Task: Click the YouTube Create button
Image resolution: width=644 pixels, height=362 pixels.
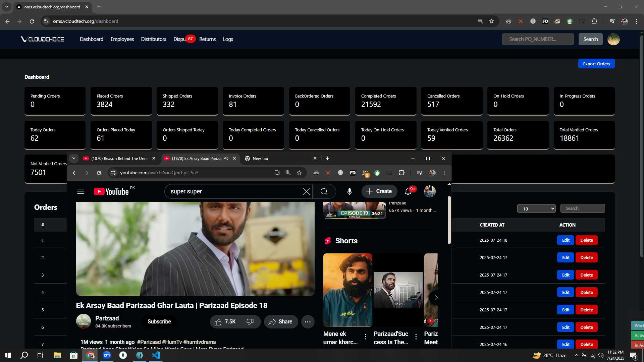Action: pyautogui.click(x=379, y=191)
